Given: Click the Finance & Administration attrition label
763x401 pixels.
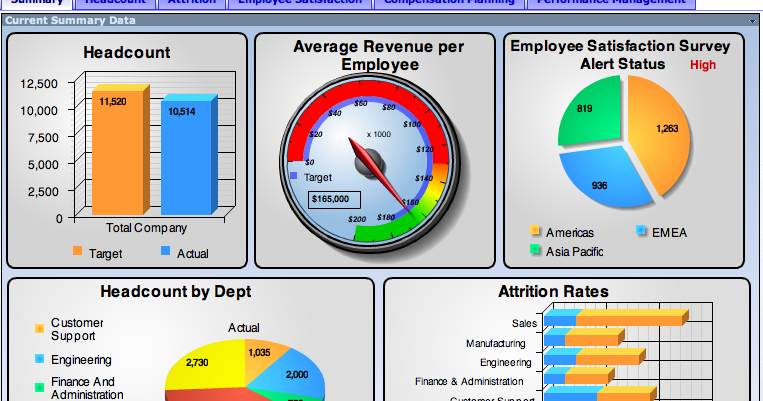Looking at the screenshot, I should [x=470, y=382].
